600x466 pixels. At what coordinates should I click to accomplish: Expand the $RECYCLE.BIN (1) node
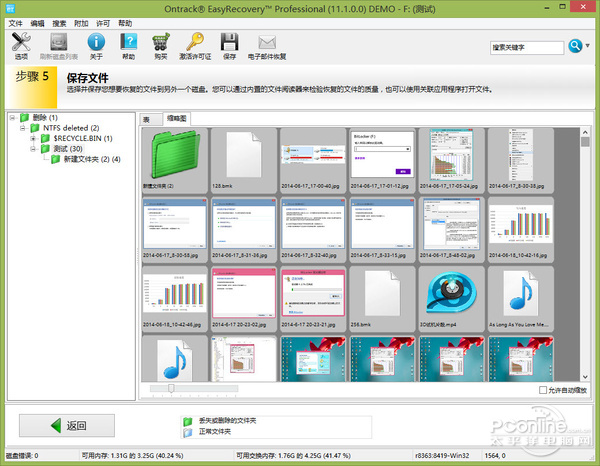click(x=33, y=138)
